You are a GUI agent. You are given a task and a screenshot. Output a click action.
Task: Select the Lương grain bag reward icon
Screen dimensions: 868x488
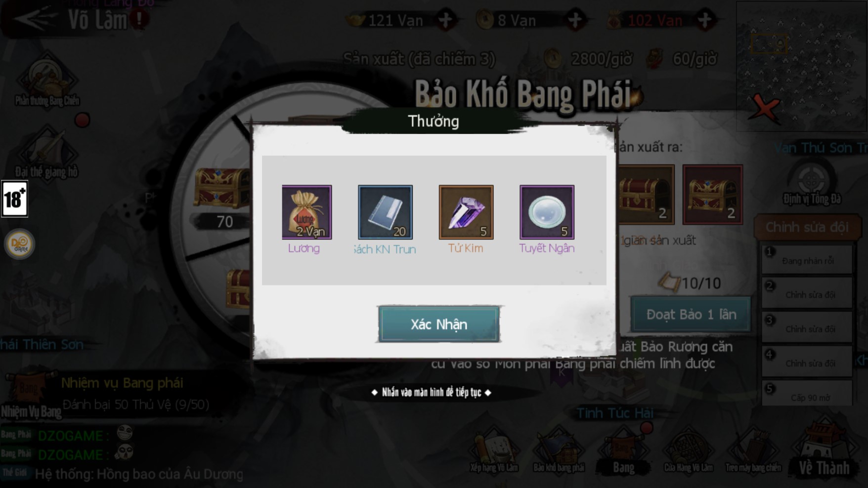click(306, 212)
